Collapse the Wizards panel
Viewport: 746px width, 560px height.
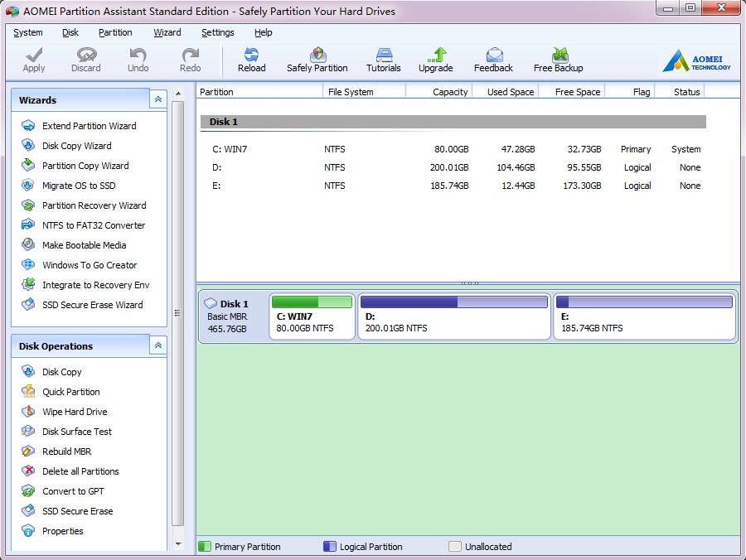pyautogui.click(x=158, y=99)
